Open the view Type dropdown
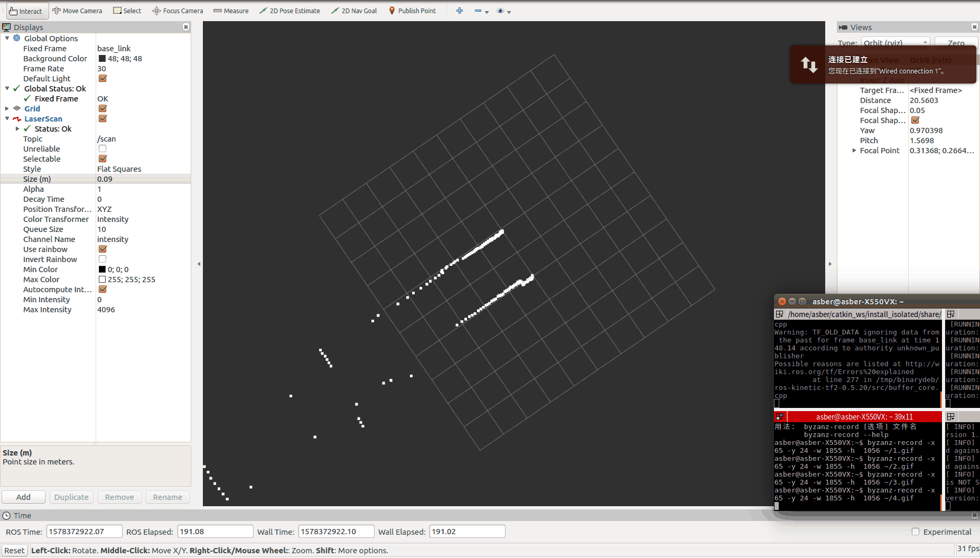 pyautogui.click(x=895, y=43)
